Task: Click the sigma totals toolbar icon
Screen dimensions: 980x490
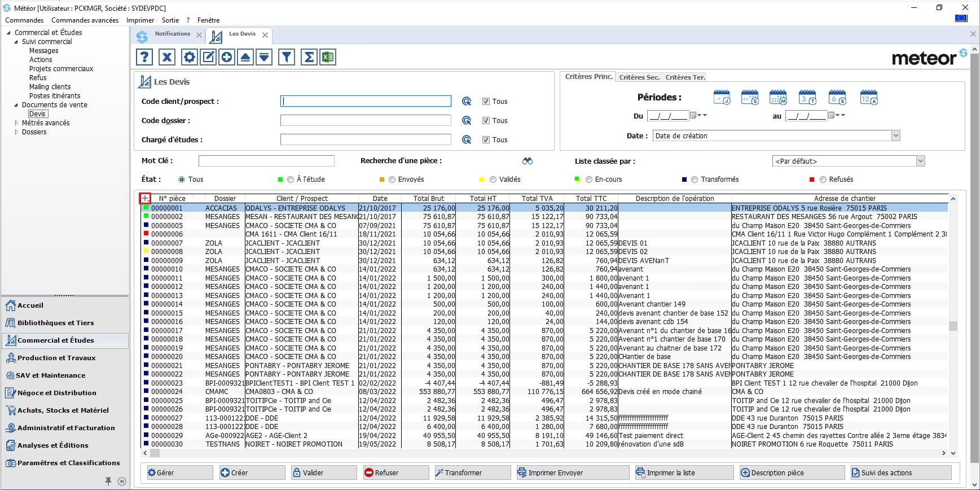Action: tap(309, 57)
